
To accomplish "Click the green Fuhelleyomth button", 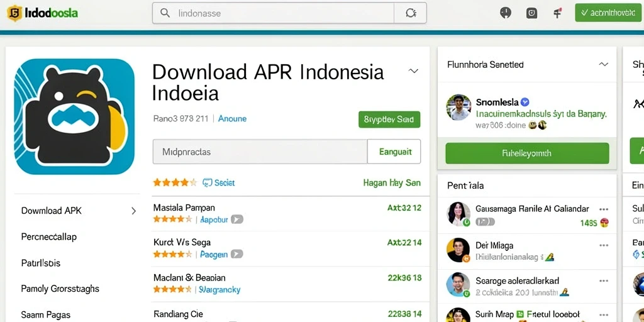I will tap(527, 153).
